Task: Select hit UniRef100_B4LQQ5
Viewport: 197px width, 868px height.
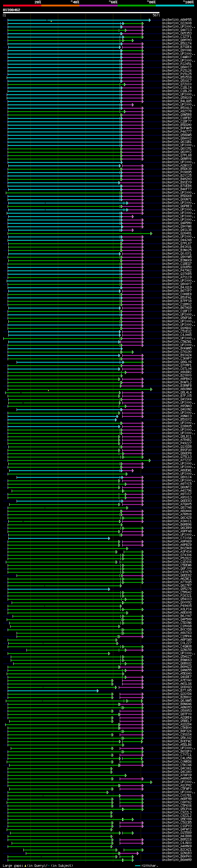Action: coord(177,101)
